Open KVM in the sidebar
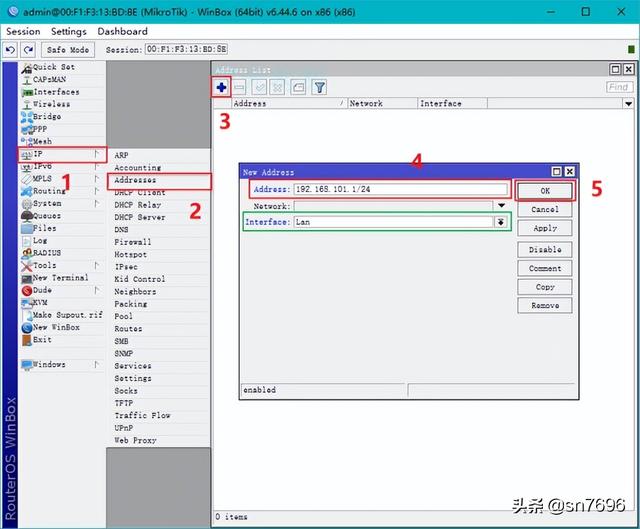The image size is (640, 529). pos(63,302)
